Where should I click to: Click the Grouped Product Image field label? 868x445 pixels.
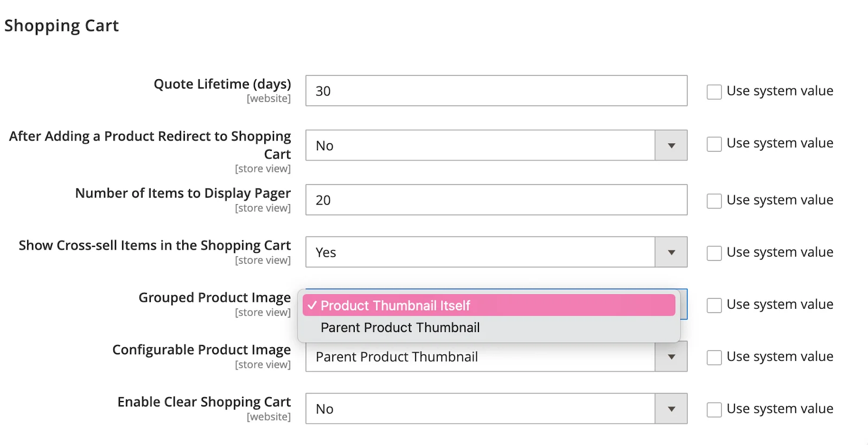click(x=214, y=297)
